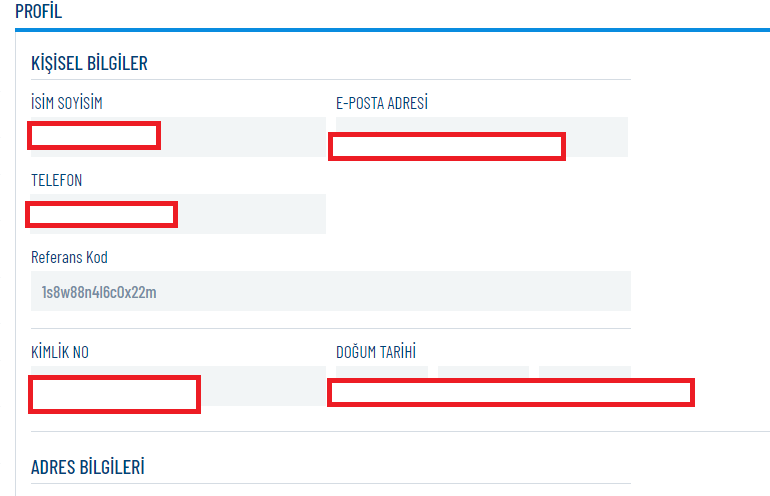Open the middle DOĞUM TARİHİ date box
The width and height of the screenshot is (770, 496).
483,372
